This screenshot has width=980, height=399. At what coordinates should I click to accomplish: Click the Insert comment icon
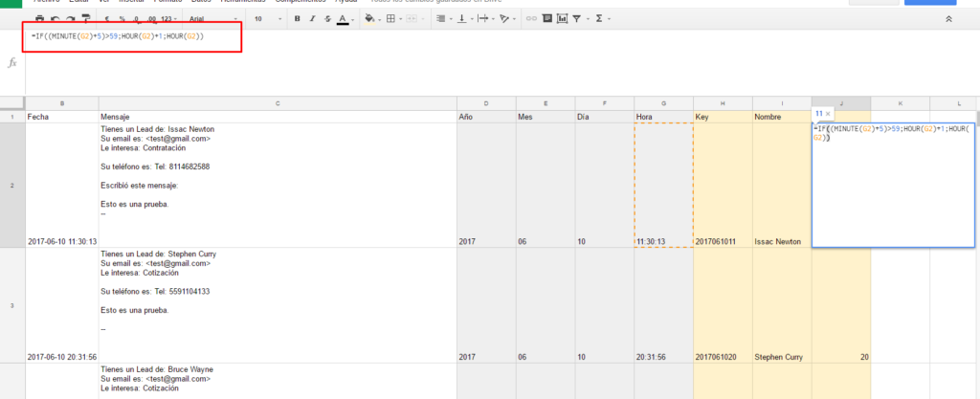[546, 19]
